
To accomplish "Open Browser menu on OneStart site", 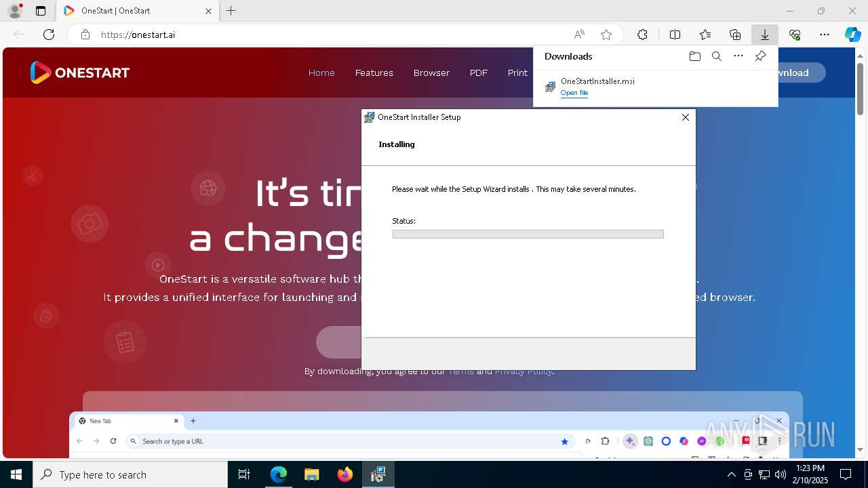I will tap(431, 73).
